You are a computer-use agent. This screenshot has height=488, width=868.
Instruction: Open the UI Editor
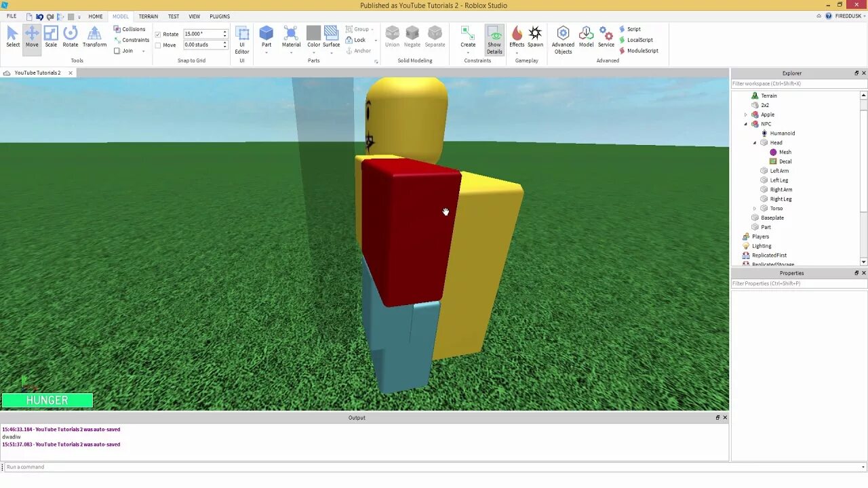pos(242,39)
